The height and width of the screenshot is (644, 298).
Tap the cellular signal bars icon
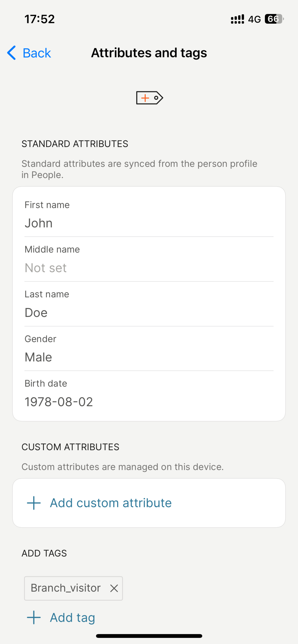[237, 19]
